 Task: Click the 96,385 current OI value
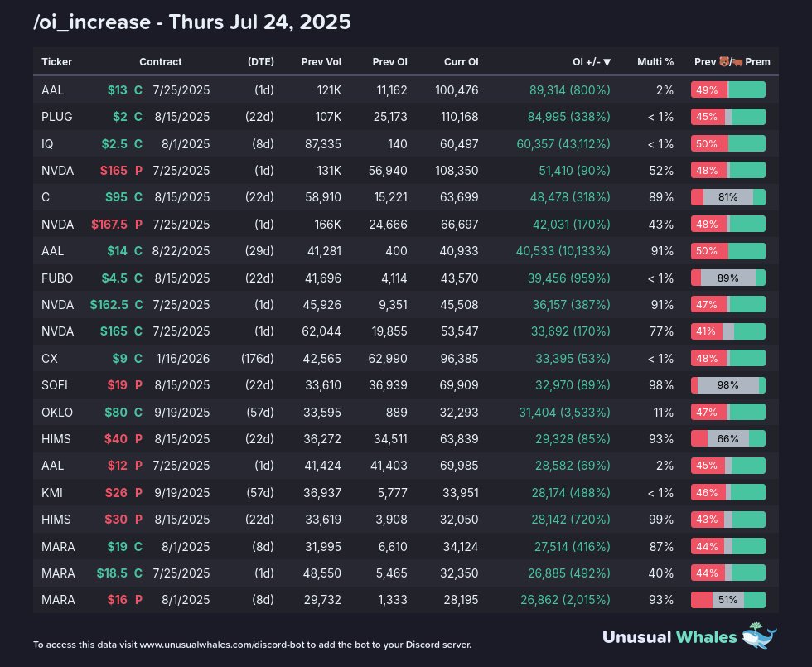pos(459,358)
